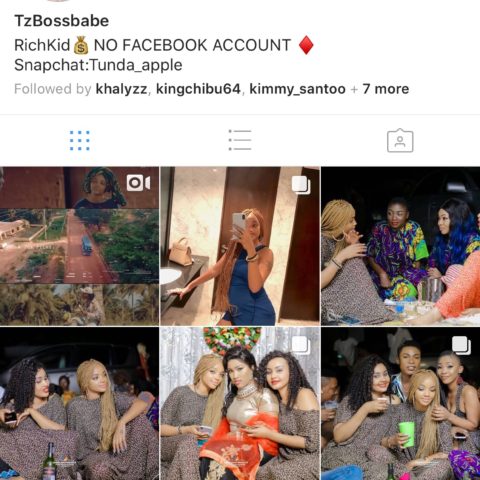480x480 pixels.
Task: Open post of two women with wine bottle
Action: click(79, 404)
